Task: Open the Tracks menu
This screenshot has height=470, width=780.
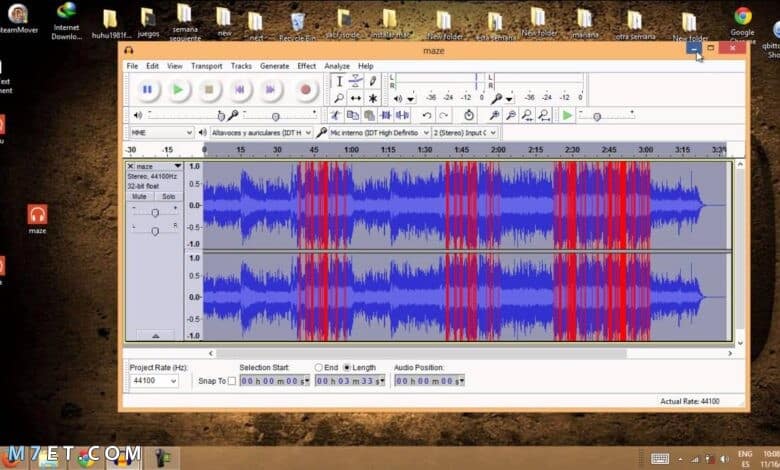Action: click(241, 66)
